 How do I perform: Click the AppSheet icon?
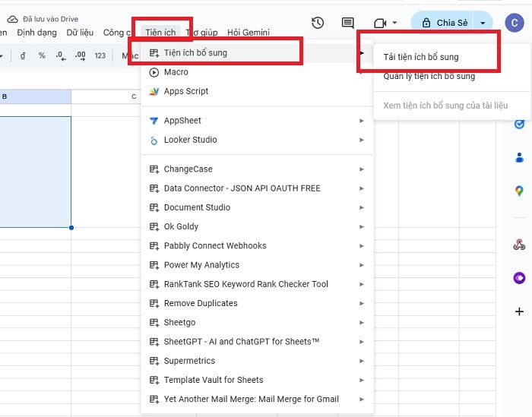[154, 121]
